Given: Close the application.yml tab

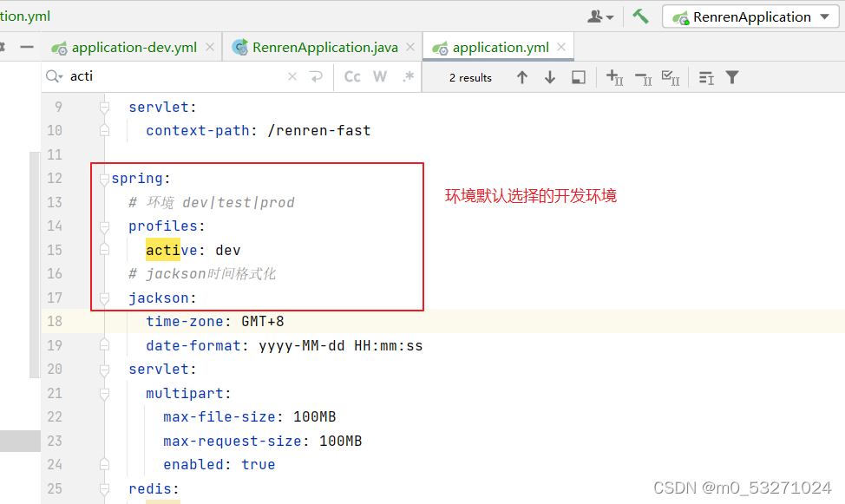Looking at the screenshot, I should 561,47.
